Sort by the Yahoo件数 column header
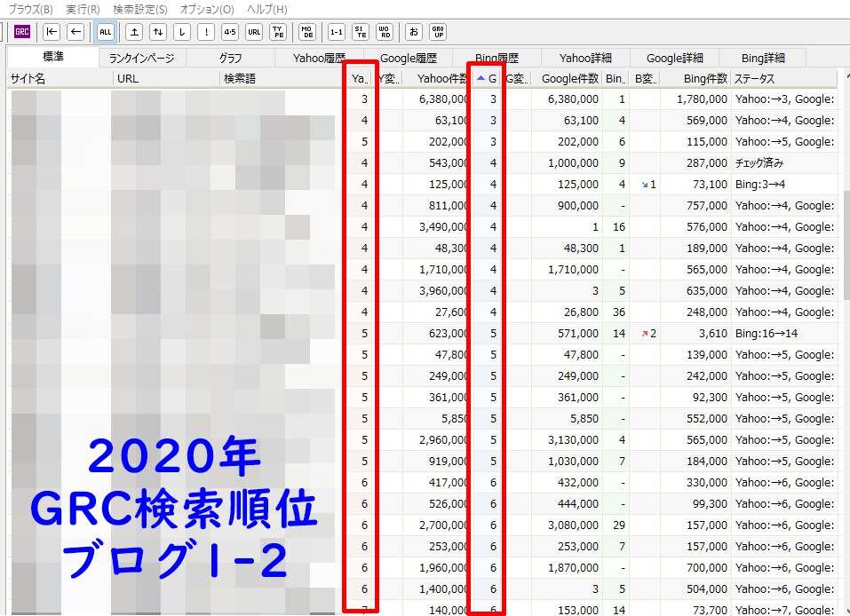Screen dimensions: 850x616 (x=438, y=79)
